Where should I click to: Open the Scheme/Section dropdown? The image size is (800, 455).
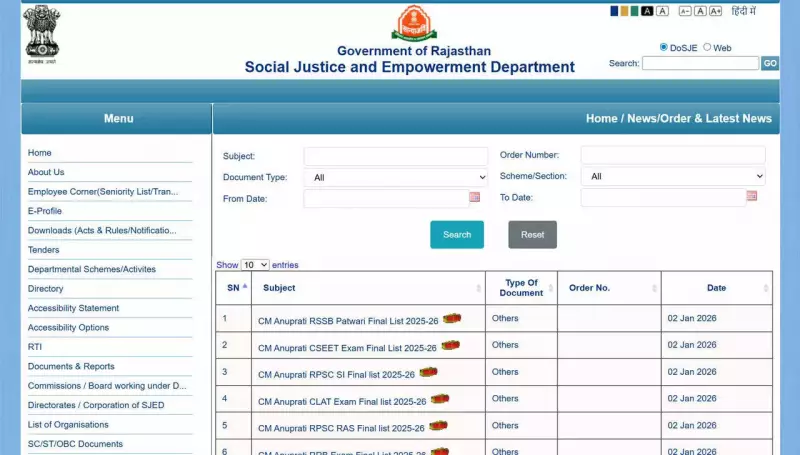tap(673, 176)
